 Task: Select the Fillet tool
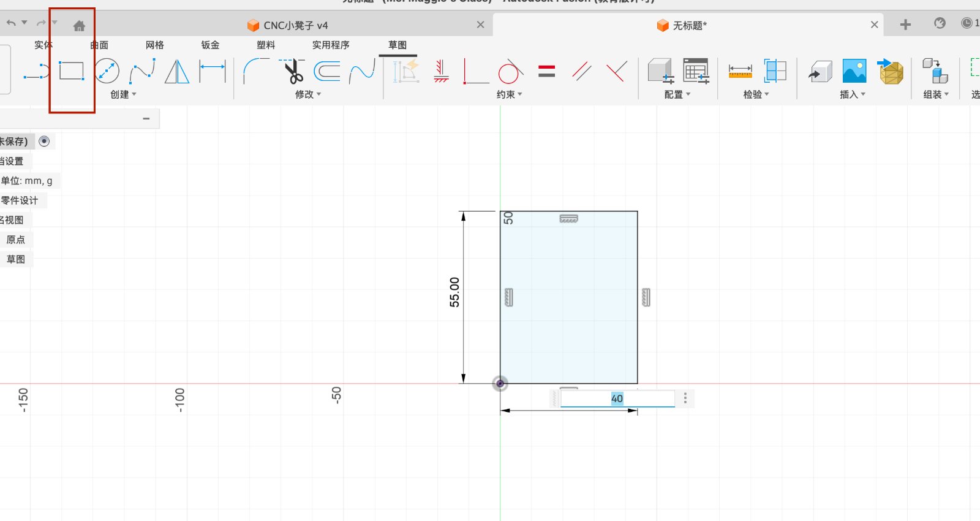(256, 71)
